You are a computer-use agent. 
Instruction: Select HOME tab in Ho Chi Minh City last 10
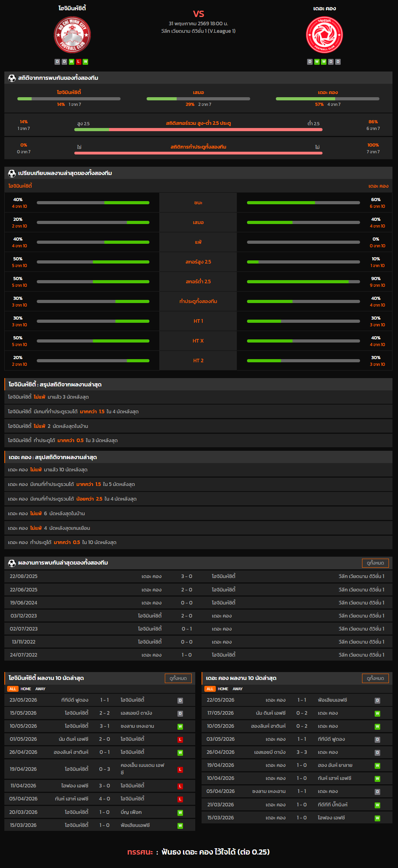click(26, 689)
